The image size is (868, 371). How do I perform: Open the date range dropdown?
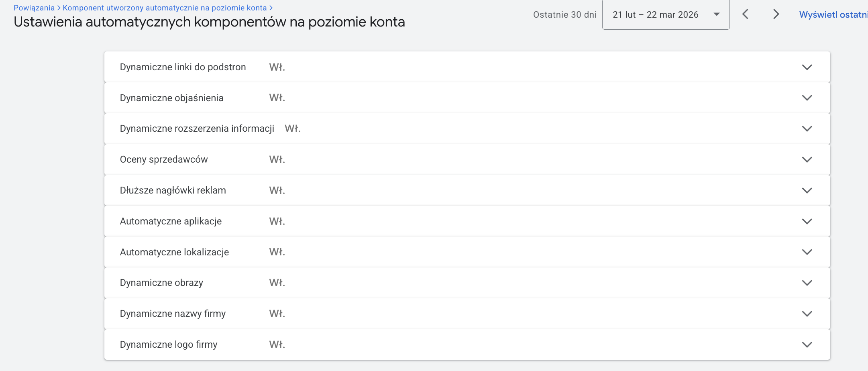pos(666,15)
